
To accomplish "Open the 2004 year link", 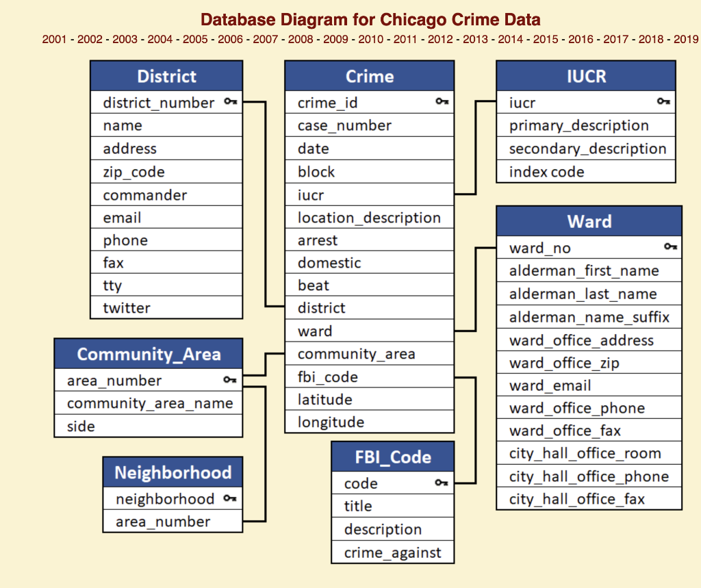I will coord(160,39).
